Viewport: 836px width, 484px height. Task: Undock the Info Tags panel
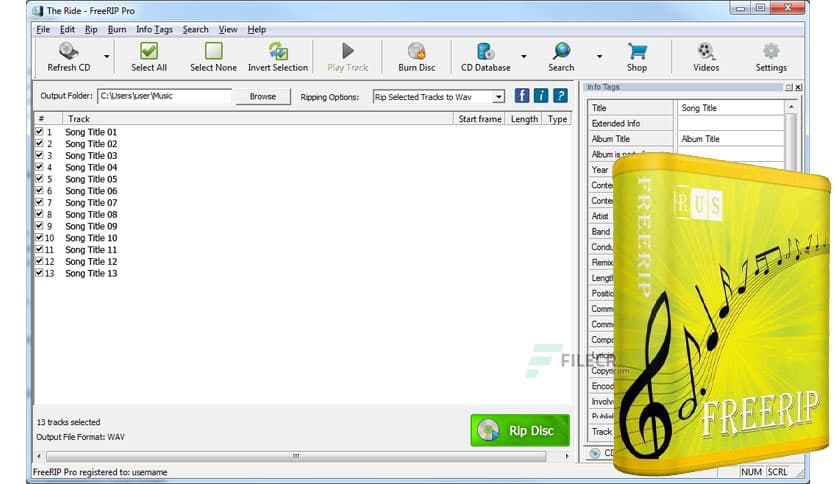pyautogui.click(x=789, y=87)
